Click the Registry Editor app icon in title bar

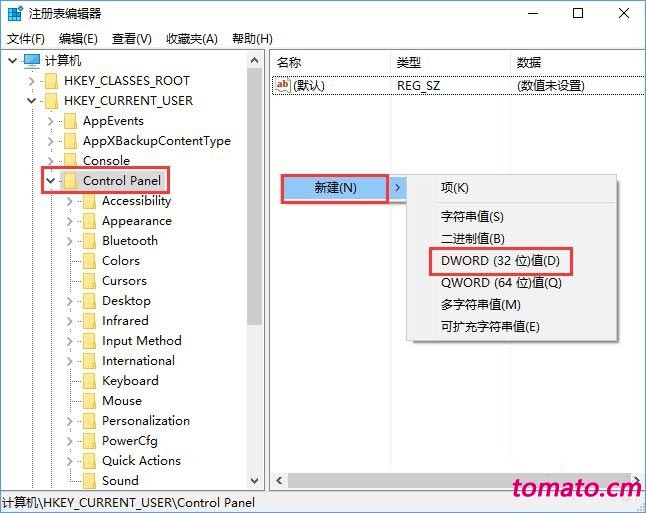tap(14, 14)
